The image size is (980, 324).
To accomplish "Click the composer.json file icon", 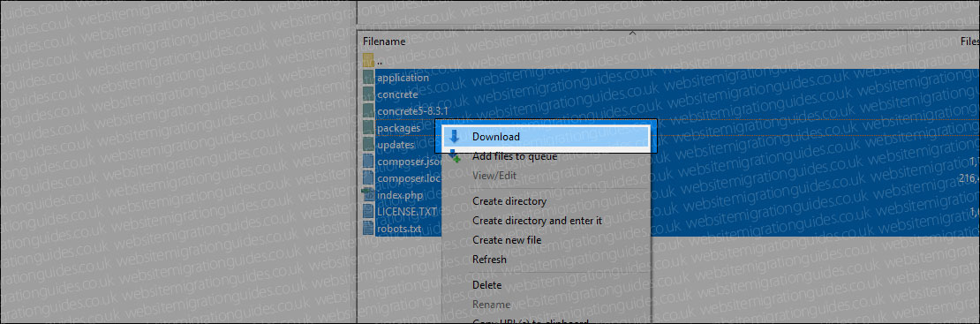I will [368, 162].
